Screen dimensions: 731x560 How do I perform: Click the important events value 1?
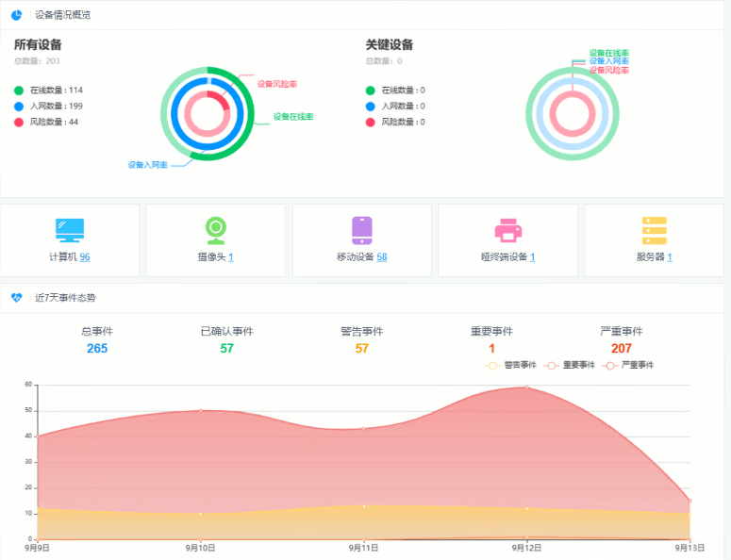(491, 349)
